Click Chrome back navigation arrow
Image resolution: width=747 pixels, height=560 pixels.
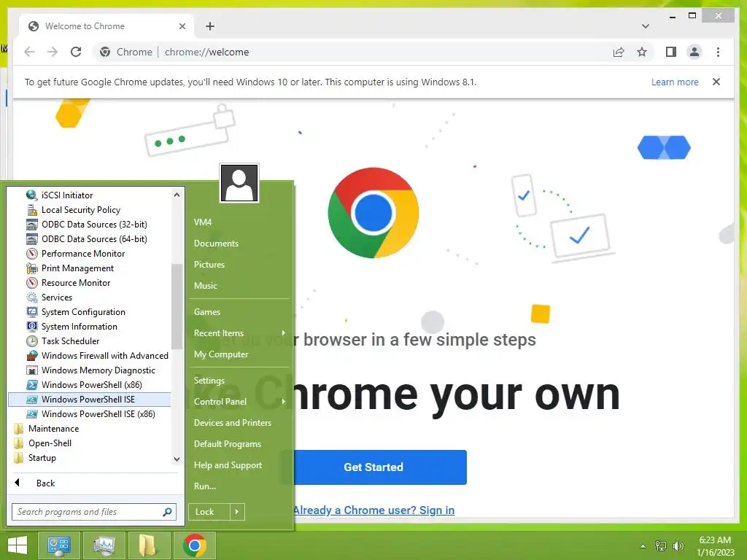29,52
